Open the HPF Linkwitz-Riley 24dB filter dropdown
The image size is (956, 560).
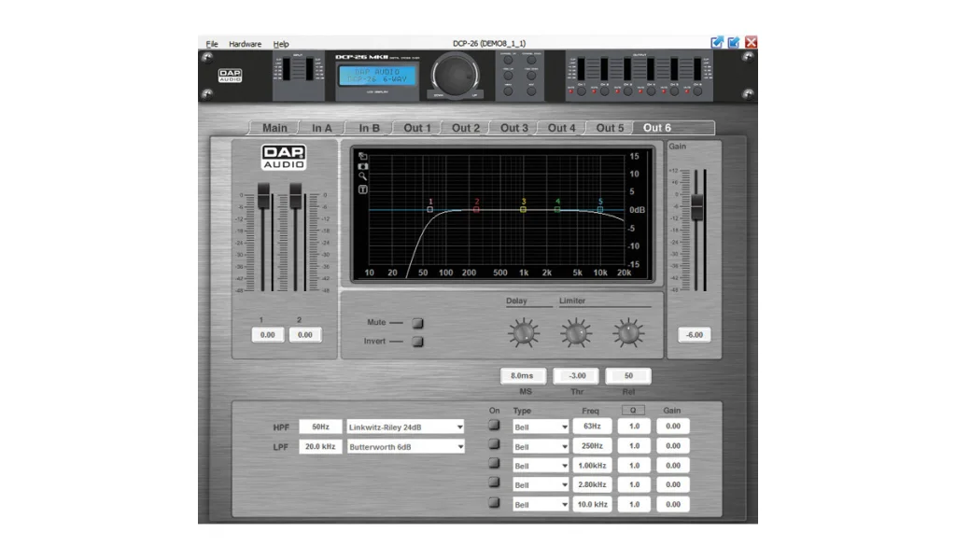click(405, 427)
